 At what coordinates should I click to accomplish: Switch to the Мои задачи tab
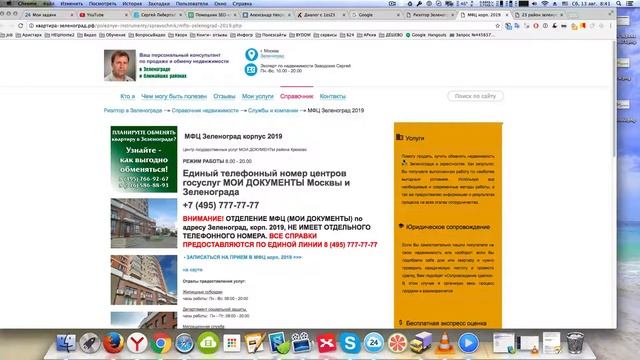tap(48, 15)
